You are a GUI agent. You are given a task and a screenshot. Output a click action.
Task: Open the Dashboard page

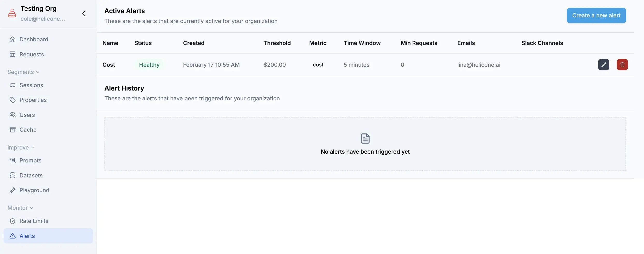click(48, 39)
